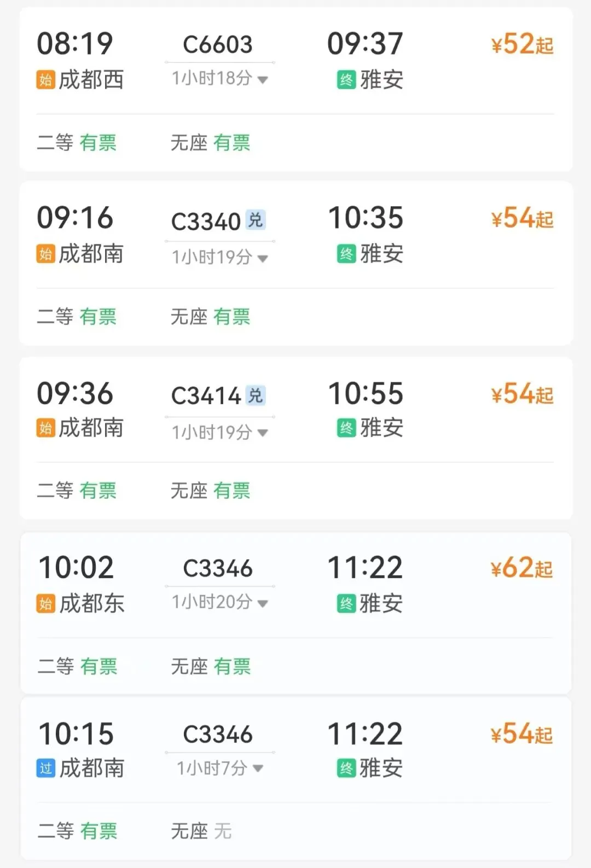This screenshot has width=591, height=868.
Task: Click the 兑 badge next to C3340
Action: [x=256, y=220]
